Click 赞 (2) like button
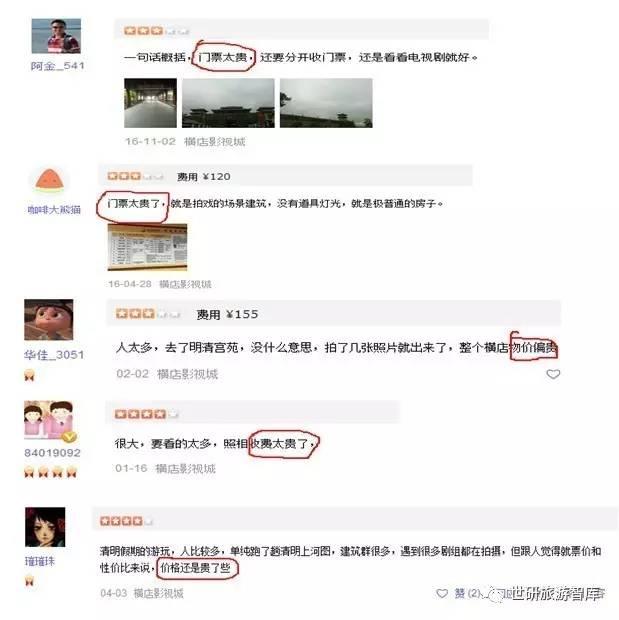The height and width of the screenshot is (620, 619). tap(467, 593)
